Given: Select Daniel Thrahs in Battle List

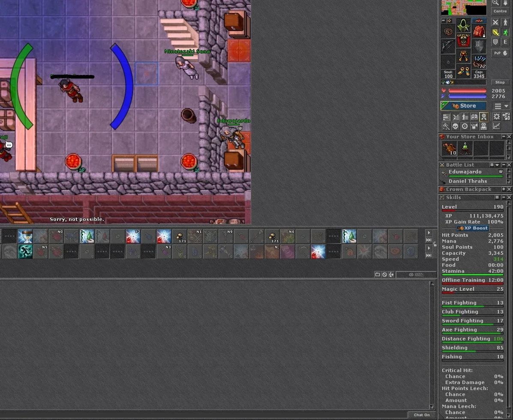Looking at the screenshot, I should click(472, 181).
